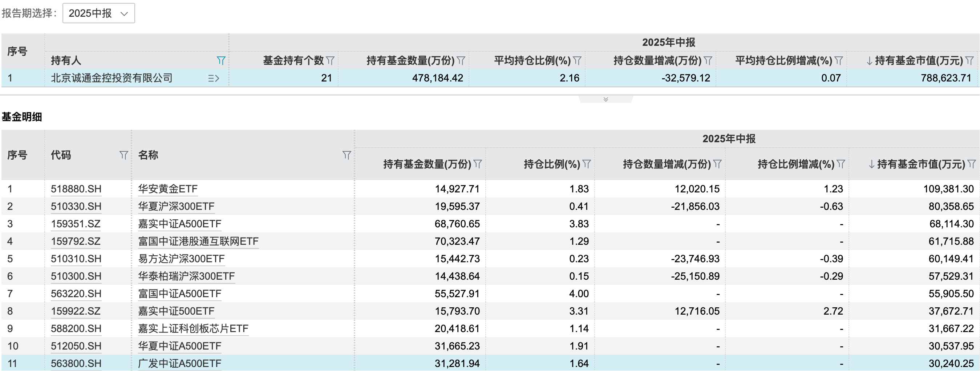Open fund code 510330.SH link
This screenshot has height=371, width=980.
tap(76, 207)
